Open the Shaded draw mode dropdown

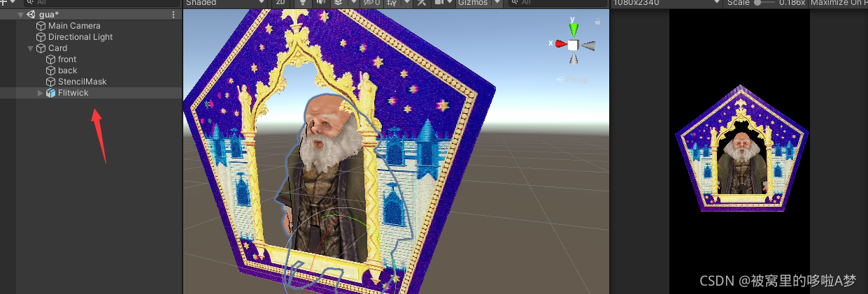[x=225, y=3]
